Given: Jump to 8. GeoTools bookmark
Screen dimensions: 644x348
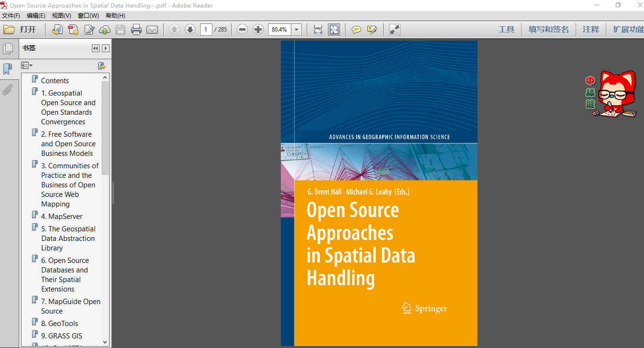Looking at the screenshot, I should coord(59,323).
